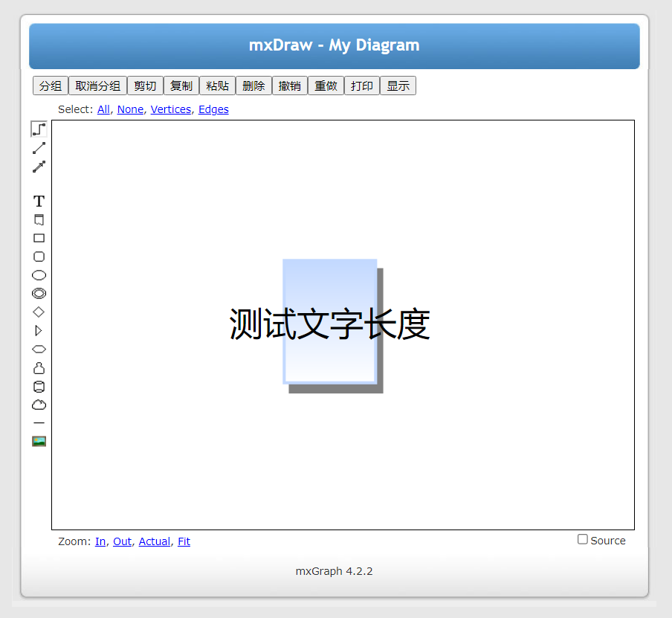Click the mxGraph 4.2.2 footer text

[335, 571]
